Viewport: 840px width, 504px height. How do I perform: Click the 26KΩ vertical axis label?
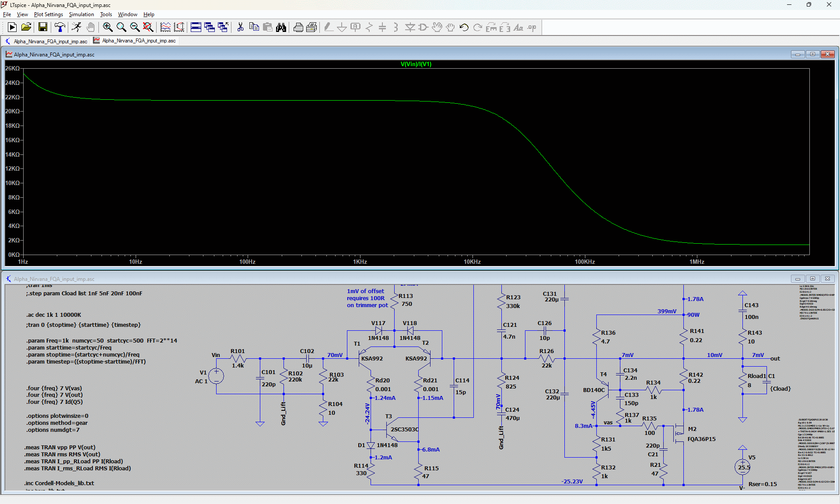(12, 68)
